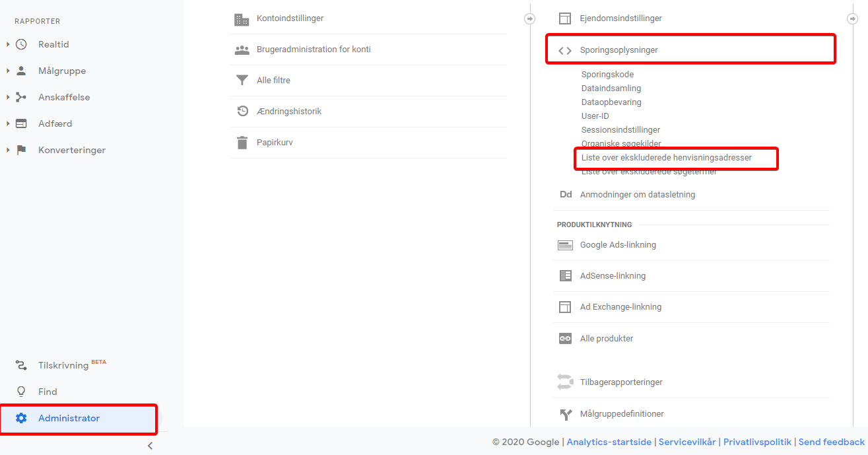
Task: Collapse the left sidebar with the chevron
Action: [150, 446]
